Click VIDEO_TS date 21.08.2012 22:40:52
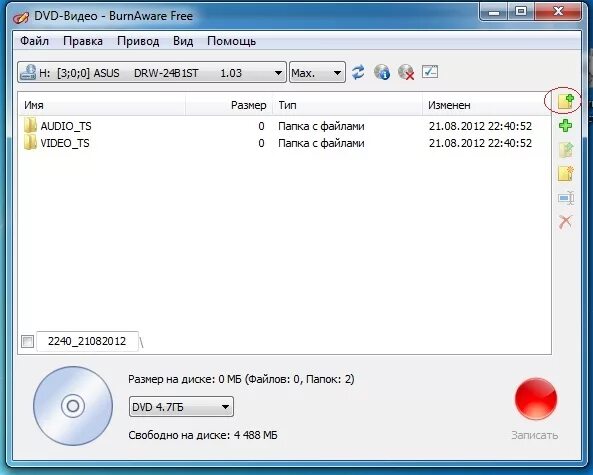Image resolution: width=593 pixels, height=475 pixels. tap(480, 143)
